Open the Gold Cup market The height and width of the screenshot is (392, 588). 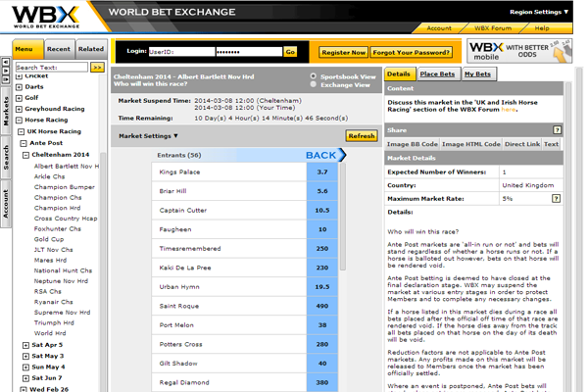[49, 239]
